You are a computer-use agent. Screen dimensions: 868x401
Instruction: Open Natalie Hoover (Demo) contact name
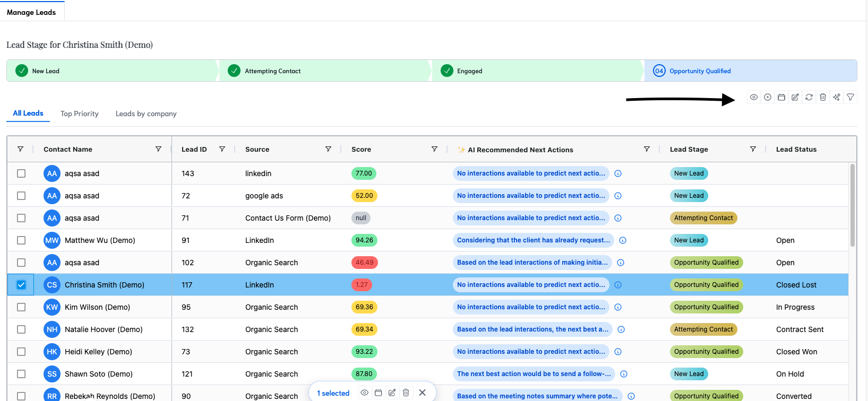pos(104,329)
